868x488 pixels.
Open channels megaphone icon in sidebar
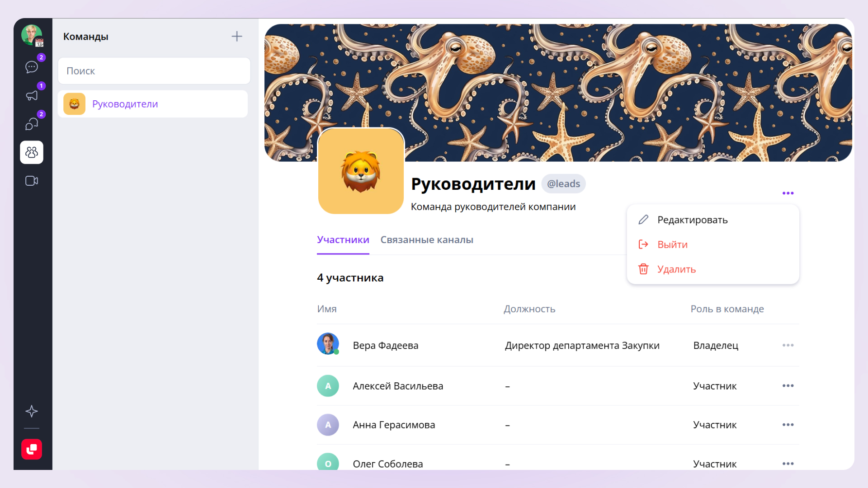point(32,95)
